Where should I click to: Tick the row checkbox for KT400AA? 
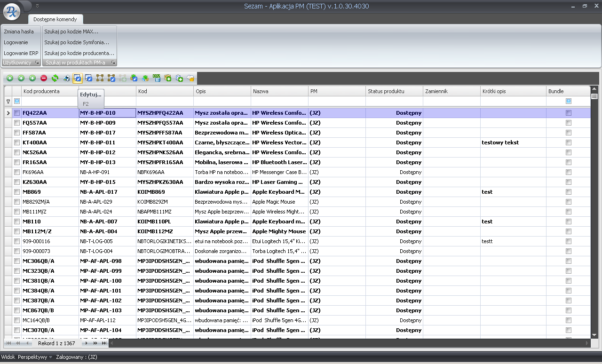17,142
